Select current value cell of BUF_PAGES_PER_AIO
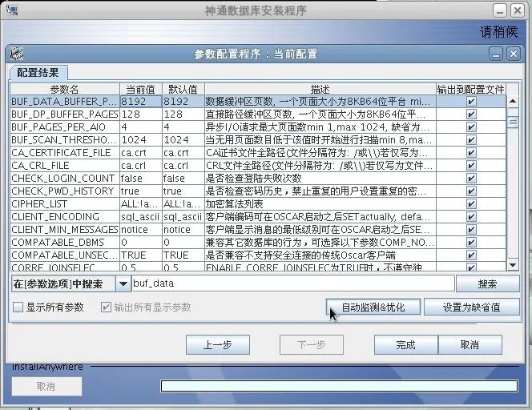Image resolution: width=532 pixels, height=410 pixels. 141,127
